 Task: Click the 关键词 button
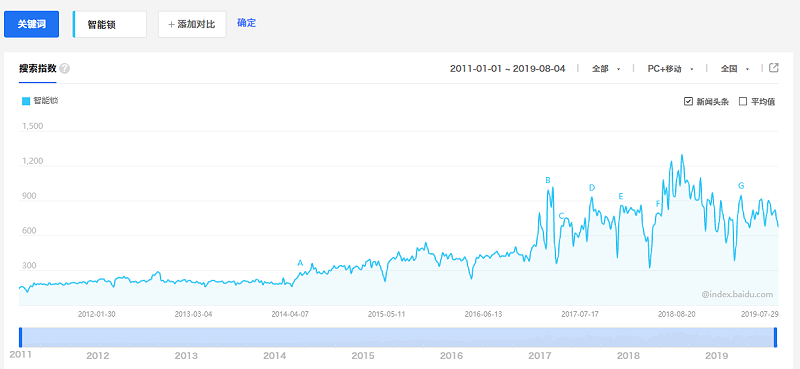point(32,24)
